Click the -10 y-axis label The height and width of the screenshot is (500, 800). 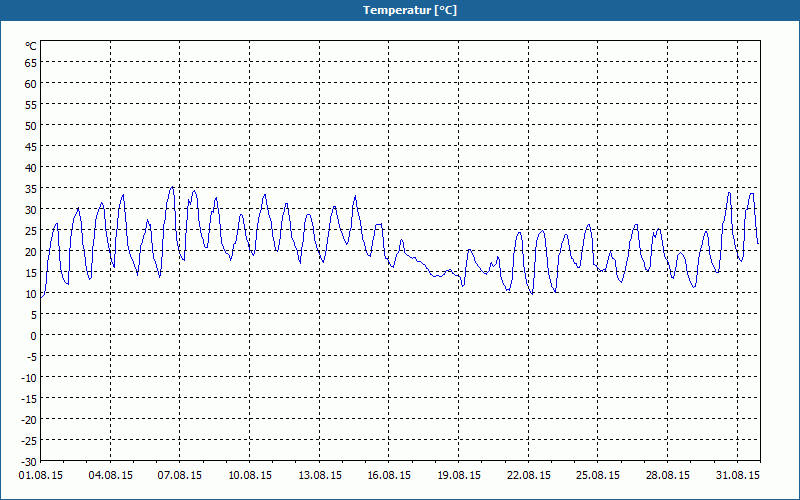(x=30, y=378)
